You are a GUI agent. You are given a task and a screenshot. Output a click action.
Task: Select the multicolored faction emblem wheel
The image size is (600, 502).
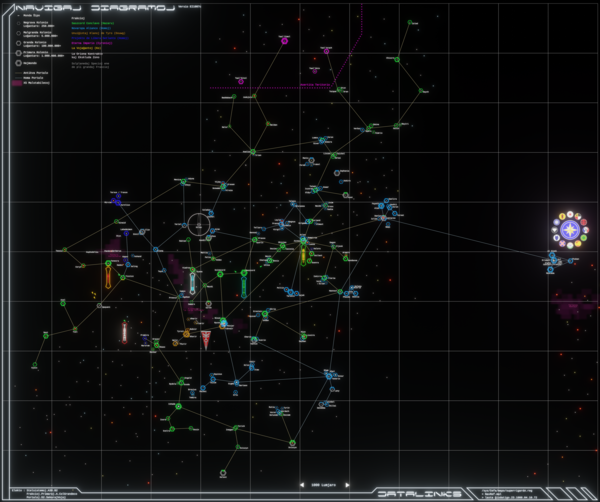(x=570, y=229)
